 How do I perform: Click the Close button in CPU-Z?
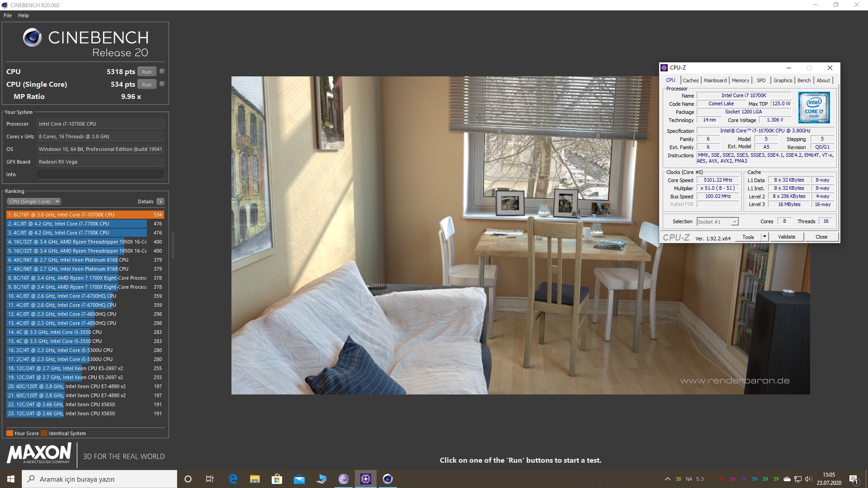click(821, 237)
